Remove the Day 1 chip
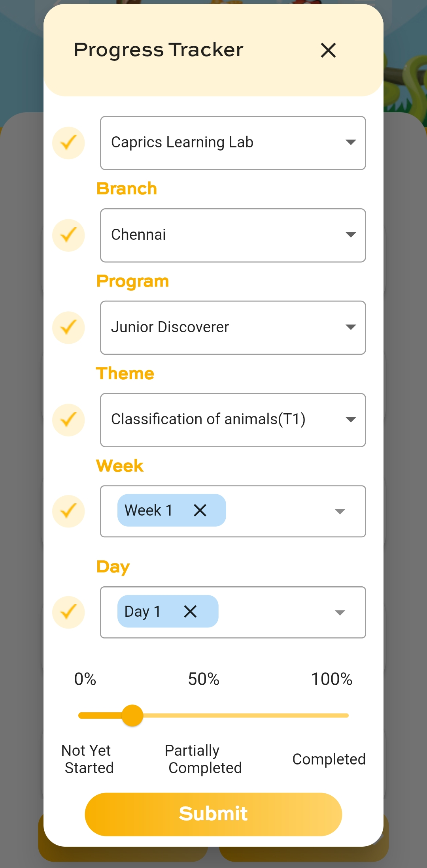 click(x=190, y=611)
